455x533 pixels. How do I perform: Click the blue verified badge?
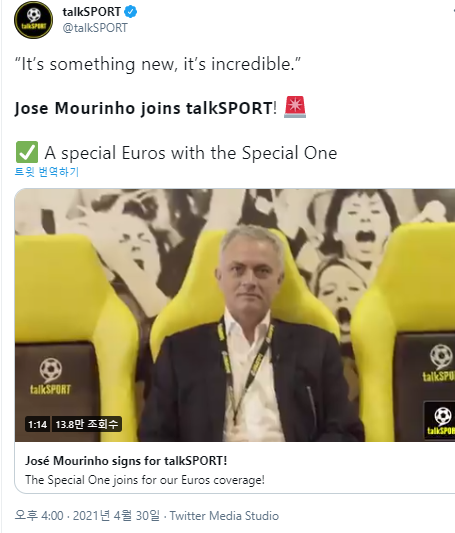pos(130,12)
